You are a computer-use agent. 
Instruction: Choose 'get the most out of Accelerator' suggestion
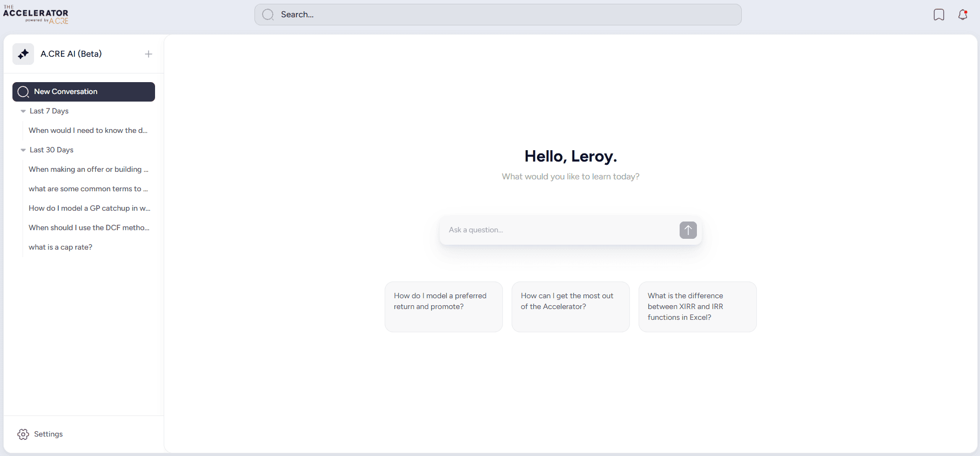[x=570, y=306]
